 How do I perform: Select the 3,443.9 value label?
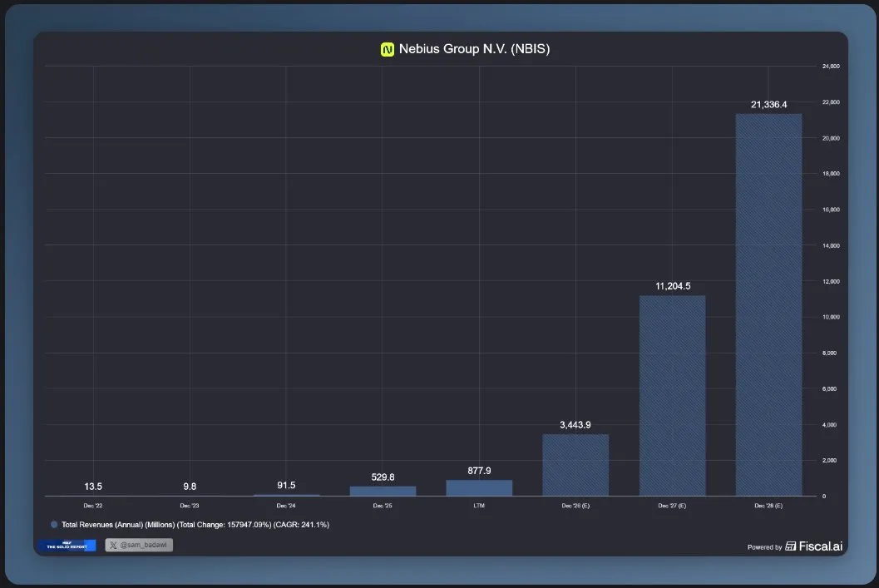tap(575, 425)
